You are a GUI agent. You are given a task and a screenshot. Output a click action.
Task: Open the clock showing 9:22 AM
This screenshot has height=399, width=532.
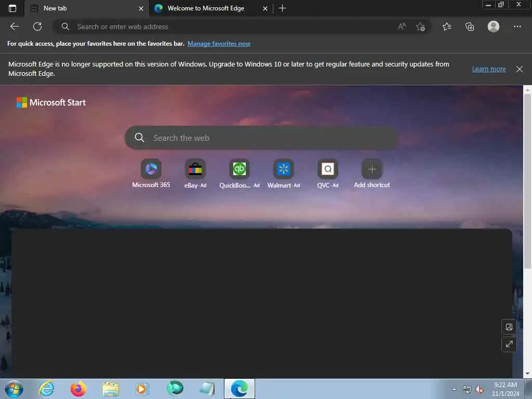point(506,389)
